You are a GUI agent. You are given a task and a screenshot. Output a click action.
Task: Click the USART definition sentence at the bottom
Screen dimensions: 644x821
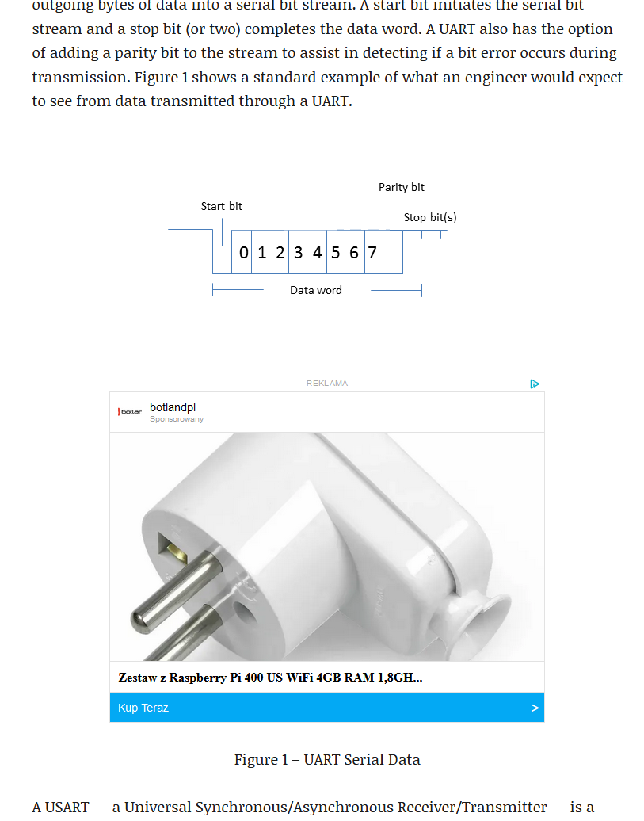click(x=313, y=808)
